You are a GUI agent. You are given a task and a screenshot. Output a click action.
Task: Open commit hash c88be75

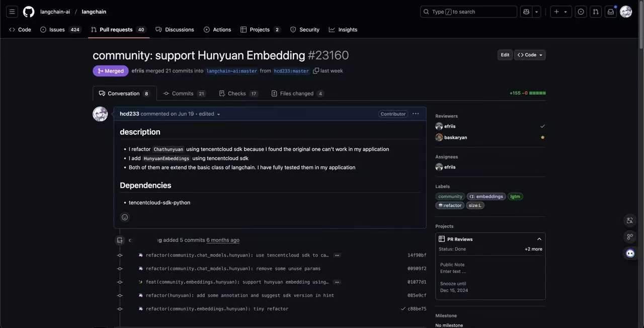click(x=417, y=309)
